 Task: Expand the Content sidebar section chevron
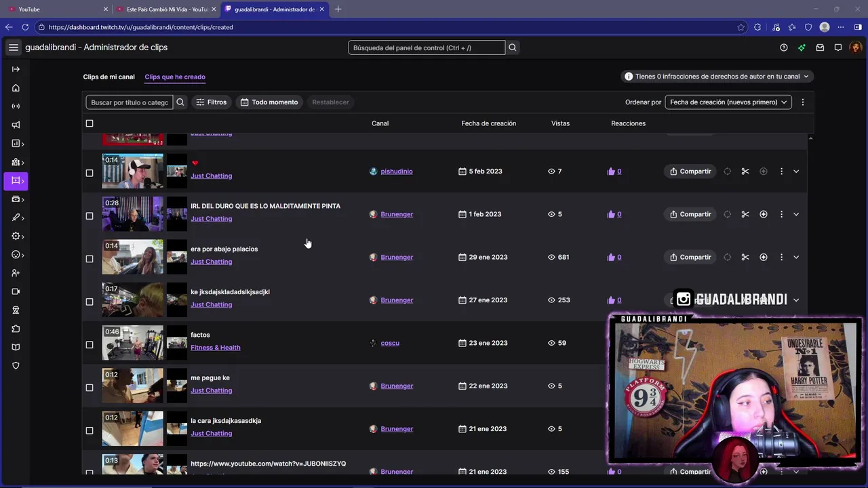pos(23,181)
